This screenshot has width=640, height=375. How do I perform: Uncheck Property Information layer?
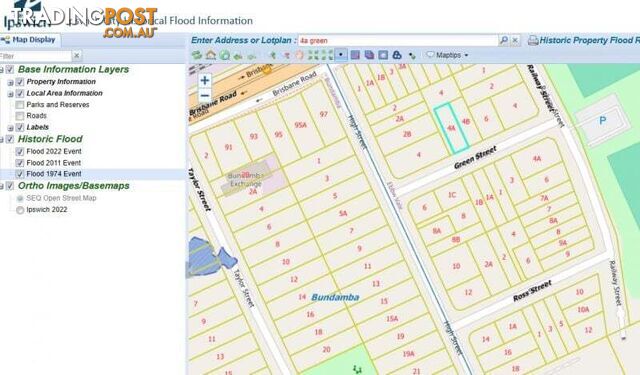coord(20,82)
